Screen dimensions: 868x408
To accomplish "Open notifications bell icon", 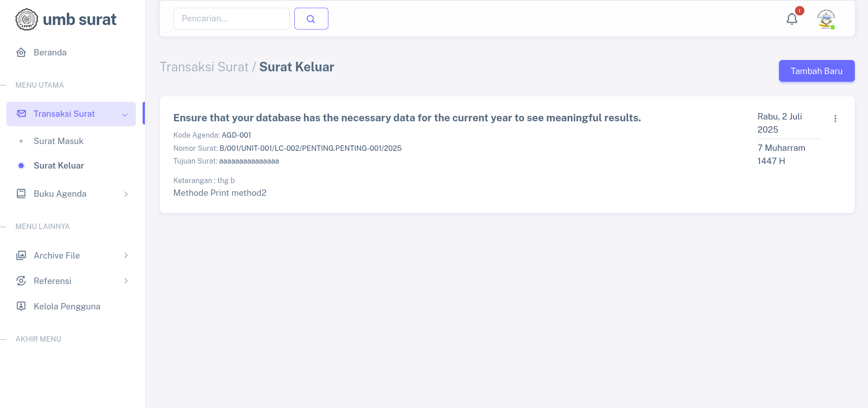I will pos(792,19).
